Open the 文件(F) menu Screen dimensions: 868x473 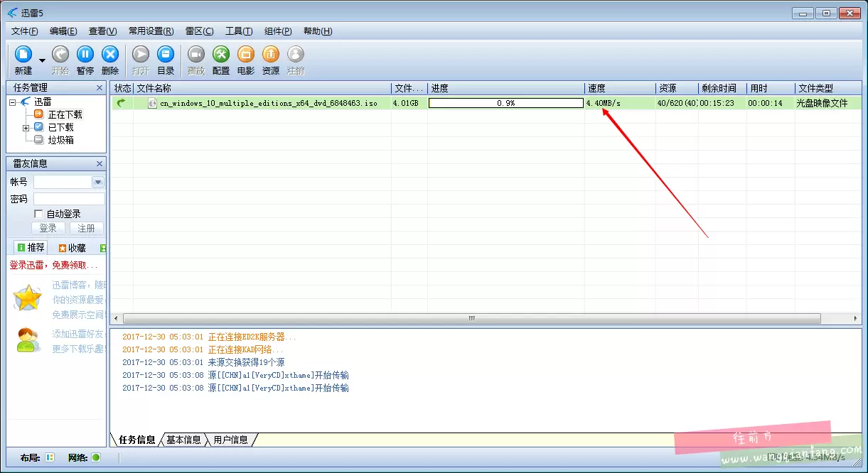pyautogui.click(x=25, y=31)
